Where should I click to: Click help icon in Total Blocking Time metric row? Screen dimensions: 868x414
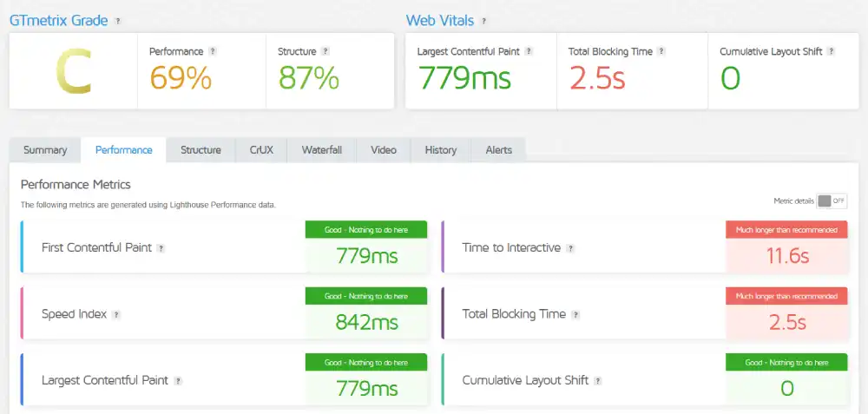[x=575, y=315]
